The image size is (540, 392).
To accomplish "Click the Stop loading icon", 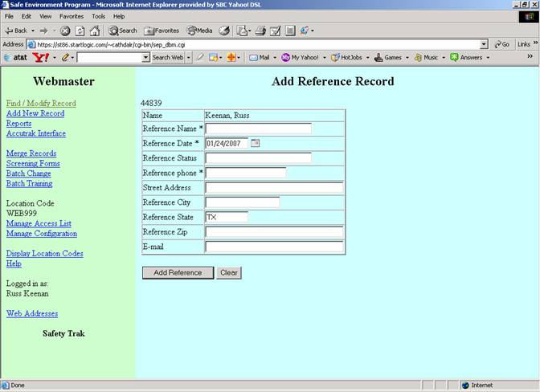I will coord(65,31).
